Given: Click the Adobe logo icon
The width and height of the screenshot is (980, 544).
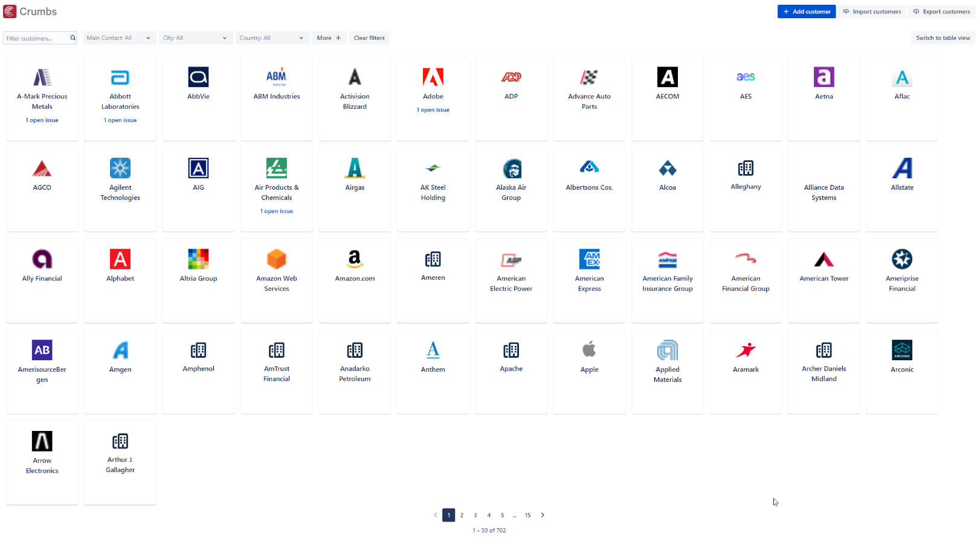Looking at the screenshot, I should tap(433, 77).
